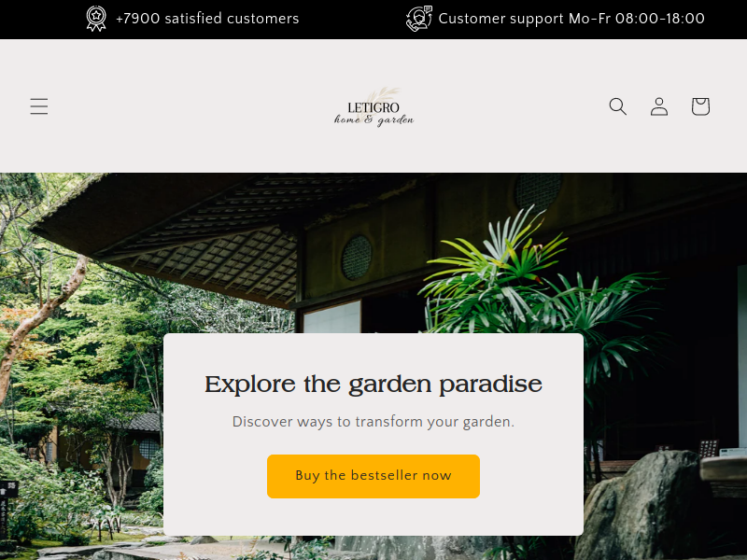Go to homepage via Letigro logo

373,106
